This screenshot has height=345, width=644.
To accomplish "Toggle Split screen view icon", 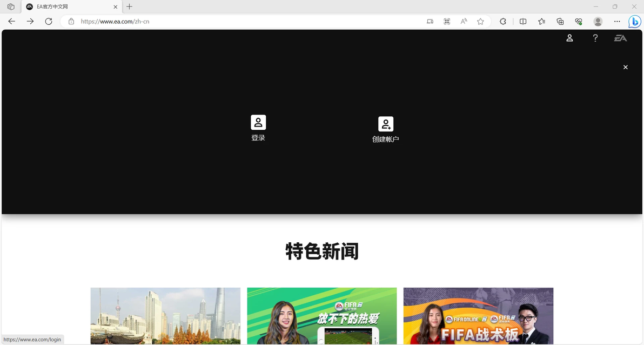I will 523,22.
